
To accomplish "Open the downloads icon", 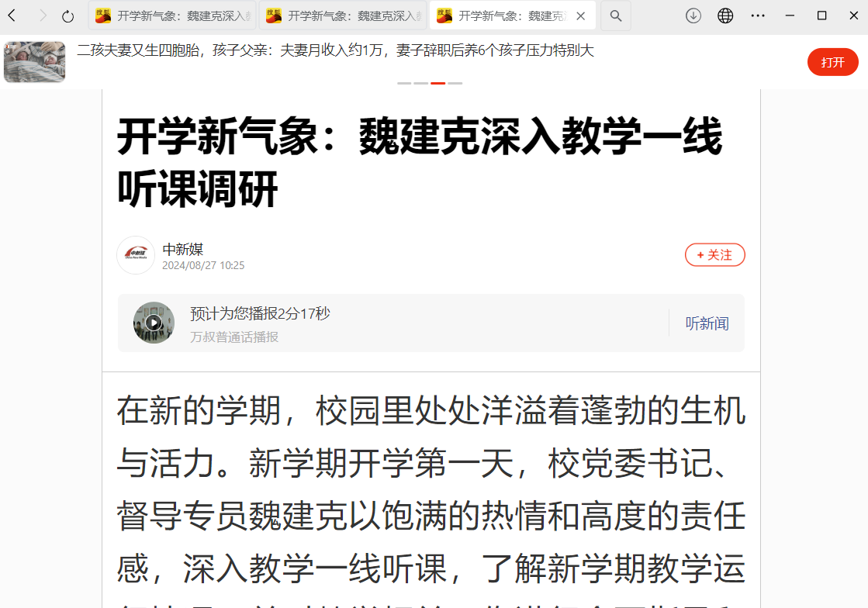I will [x=693, y=16].
